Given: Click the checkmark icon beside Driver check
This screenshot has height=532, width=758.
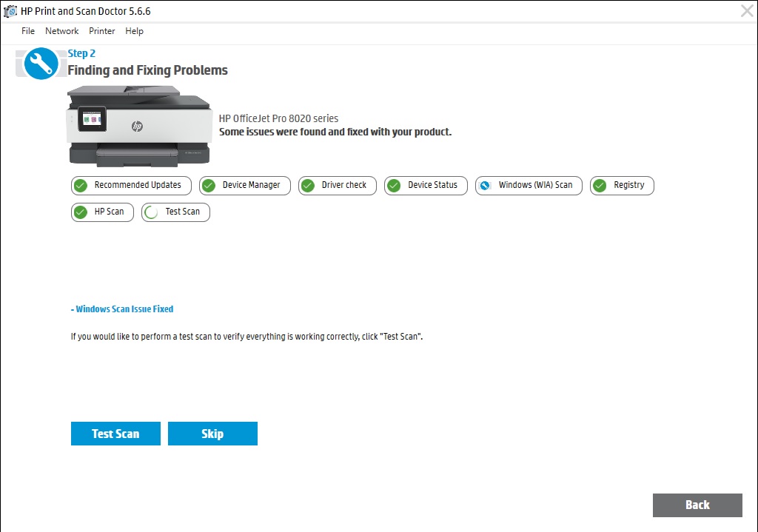Looking at the screenshot, I should pos(307,186).
